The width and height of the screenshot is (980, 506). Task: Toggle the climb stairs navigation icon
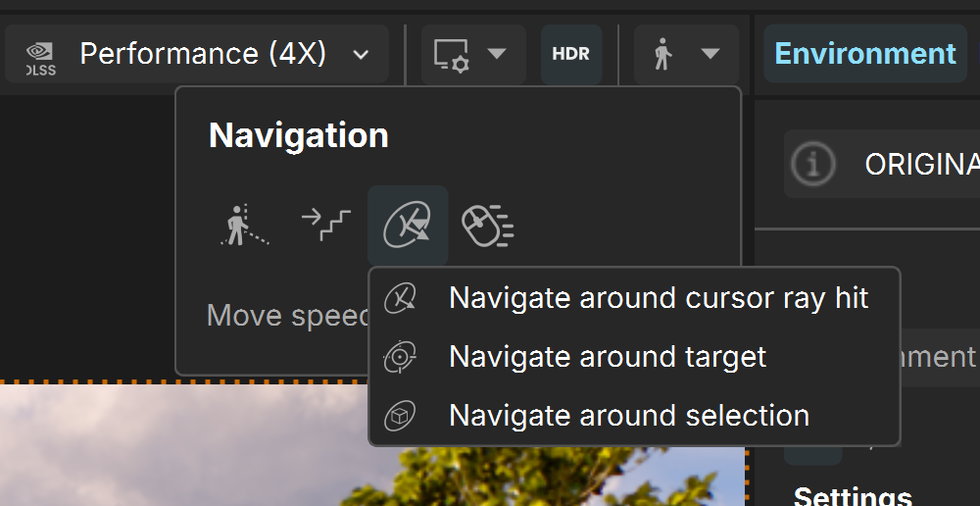click(325, 225)
